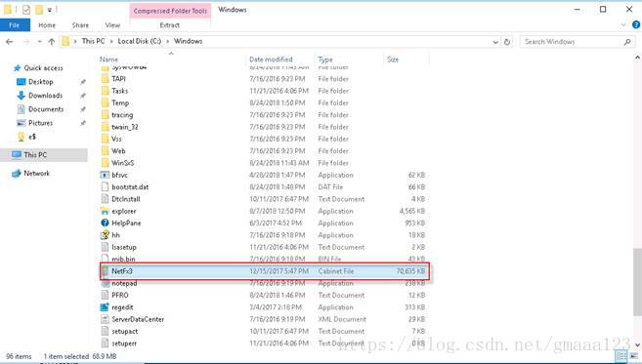Click the file list vertical scrollbar thumb

pyautogui.click(x=637, y=281)
